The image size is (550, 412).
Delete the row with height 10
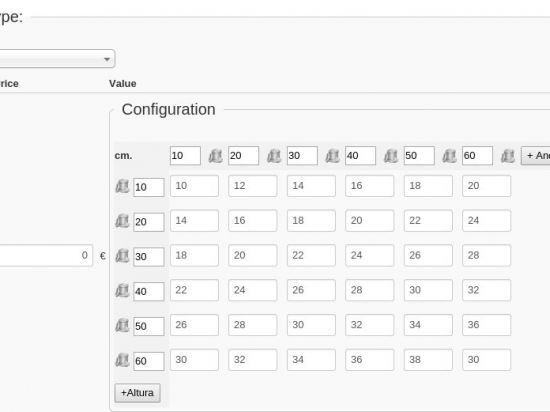(x=122, y=187)
